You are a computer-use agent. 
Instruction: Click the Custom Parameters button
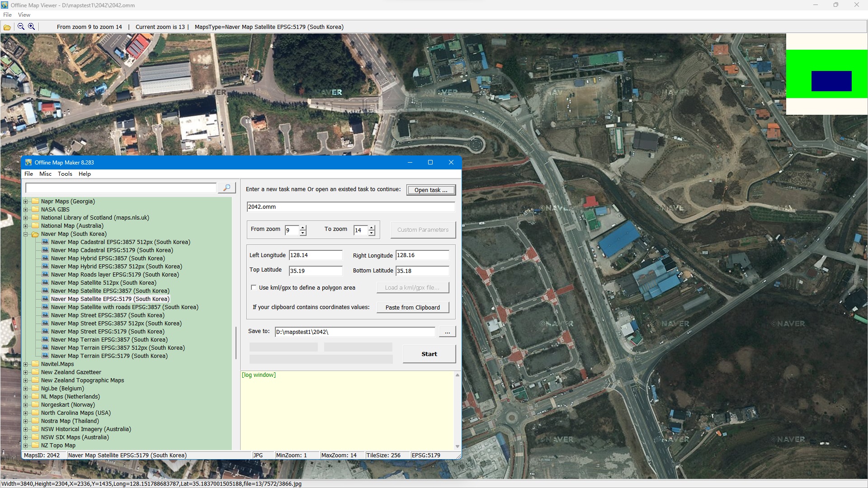click(423, 230)
